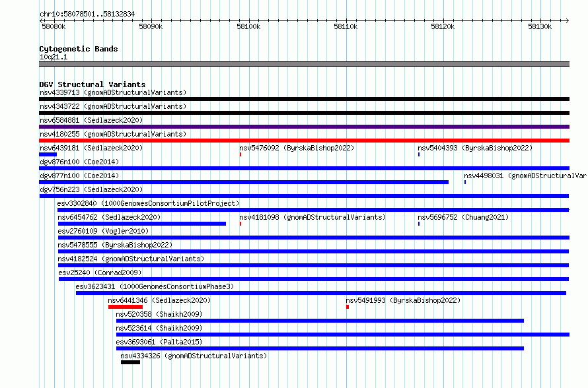Click the red nsv4181098 marker
The width and height of the screenshot is (588, 388).
(x=240, y=224)
